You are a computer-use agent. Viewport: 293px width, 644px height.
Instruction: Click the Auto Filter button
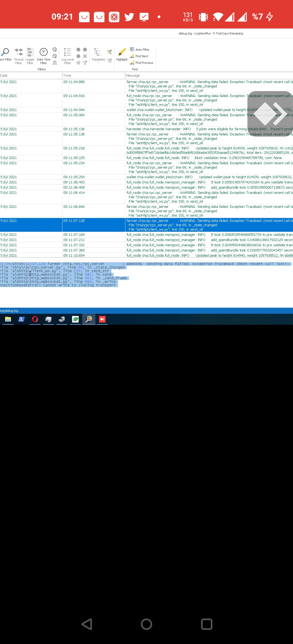coord(140,50)
